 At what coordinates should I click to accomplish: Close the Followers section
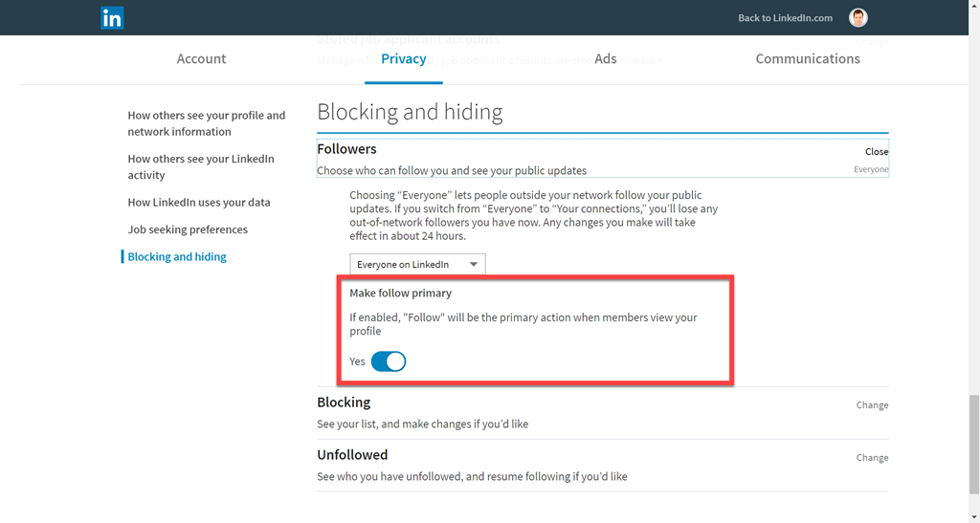[876, 151]
